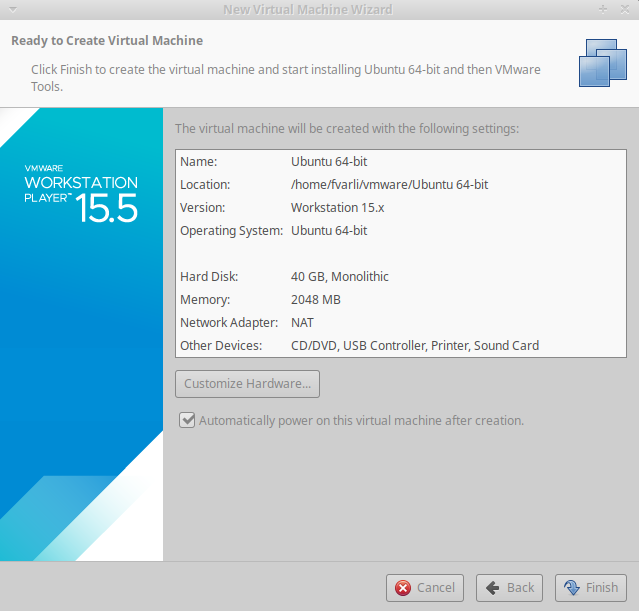Viewport: 639px width, 611px height.
Task: Click the VMware Workstation Player 15.5 logo
Action: [81, 193]
